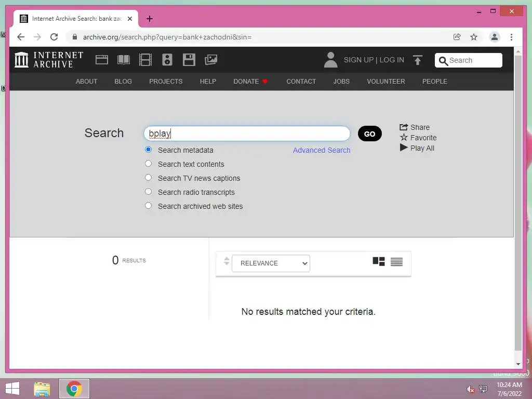Click the magnifier in header search box
Image resolution: width=532 pixels, height=399 pixels.
click(443, 61)
